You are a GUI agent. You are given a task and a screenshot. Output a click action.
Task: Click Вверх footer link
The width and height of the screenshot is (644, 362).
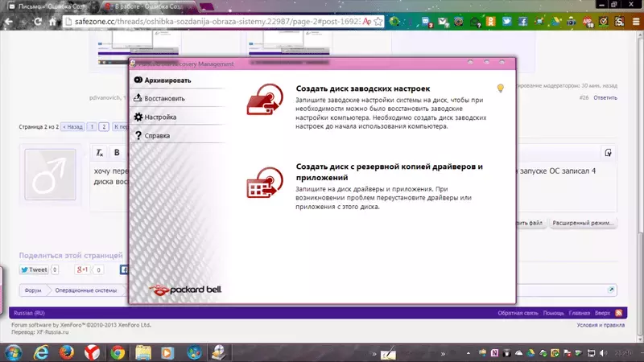pyautogui.click(x=602, y=313)
